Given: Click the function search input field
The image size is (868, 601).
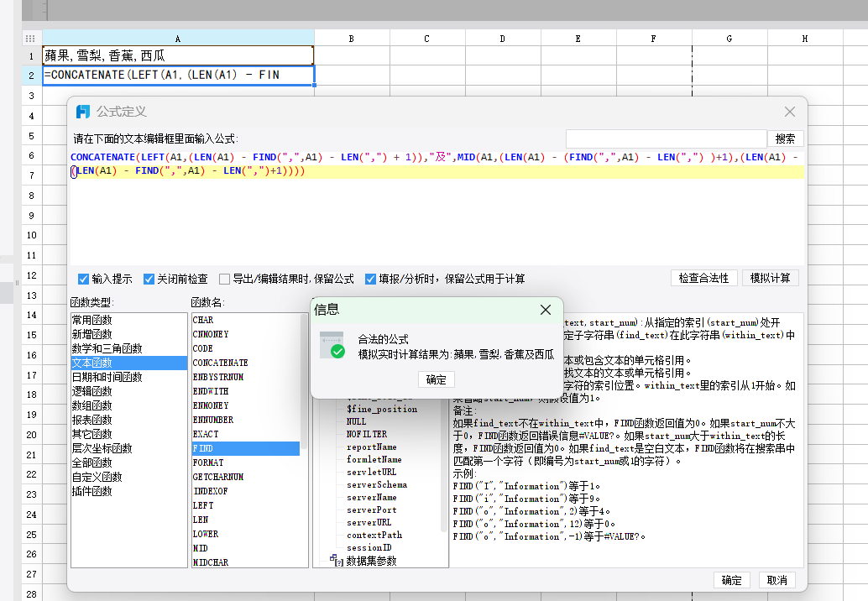Looking at the screenshot, I should coord(666,138).
